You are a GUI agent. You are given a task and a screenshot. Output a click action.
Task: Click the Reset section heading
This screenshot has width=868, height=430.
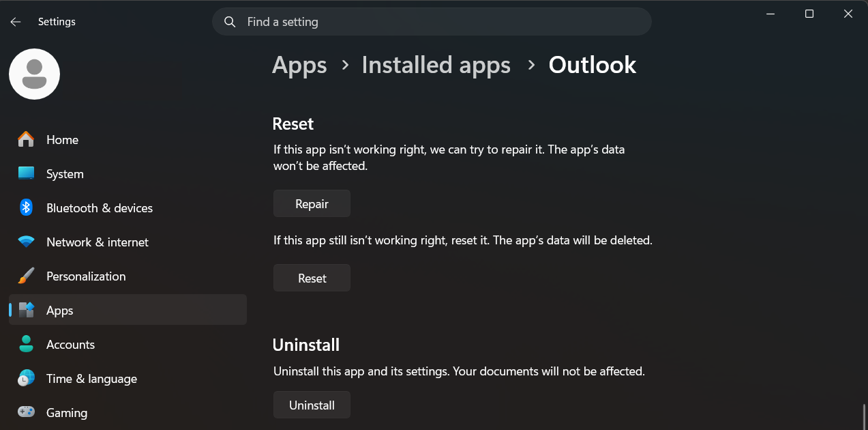tap(293, 124)
